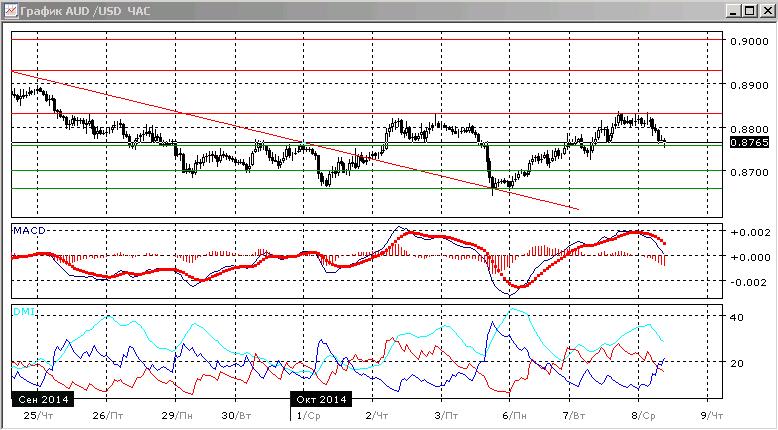Click the 'Окт 2014' month marker
Viewport: 778px width, 430px height.
322,399
